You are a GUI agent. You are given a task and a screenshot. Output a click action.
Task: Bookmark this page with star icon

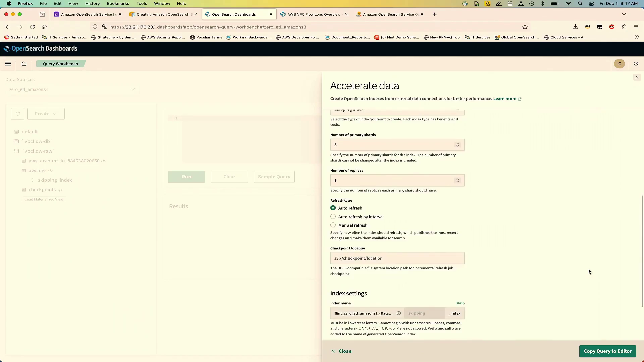pos(525,27)
